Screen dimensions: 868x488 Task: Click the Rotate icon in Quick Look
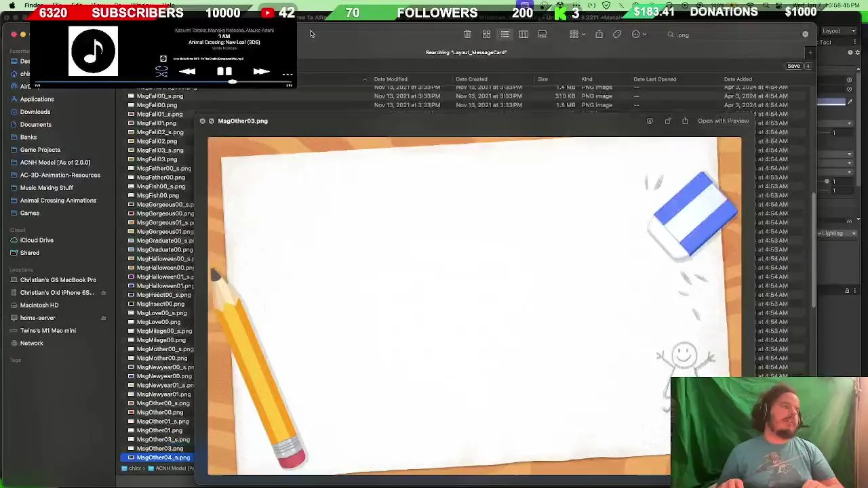(x=668, y=121)
